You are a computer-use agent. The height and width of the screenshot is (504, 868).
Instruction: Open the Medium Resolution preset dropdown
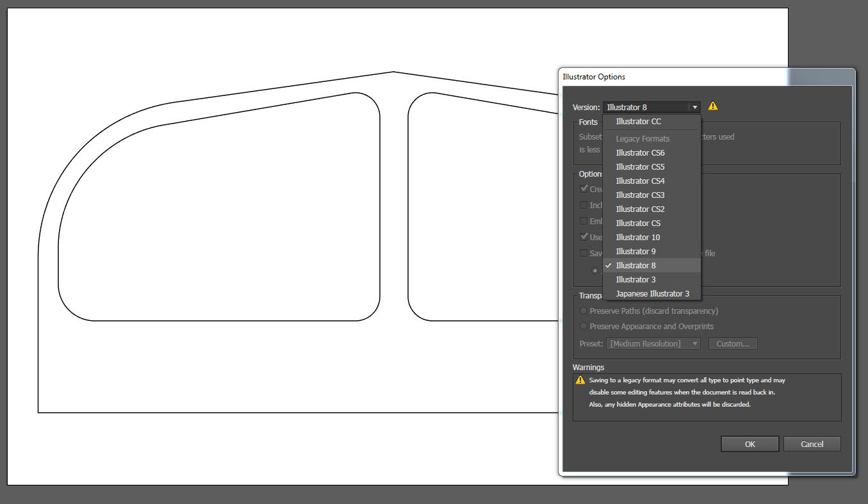tap(653, 344)
